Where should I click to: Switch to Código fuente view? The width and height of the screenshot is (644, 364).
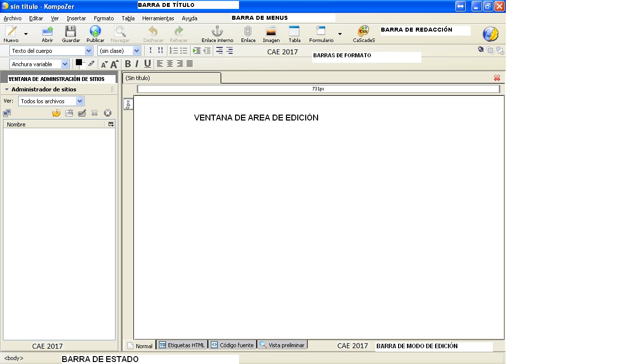(x=232, y=345)
